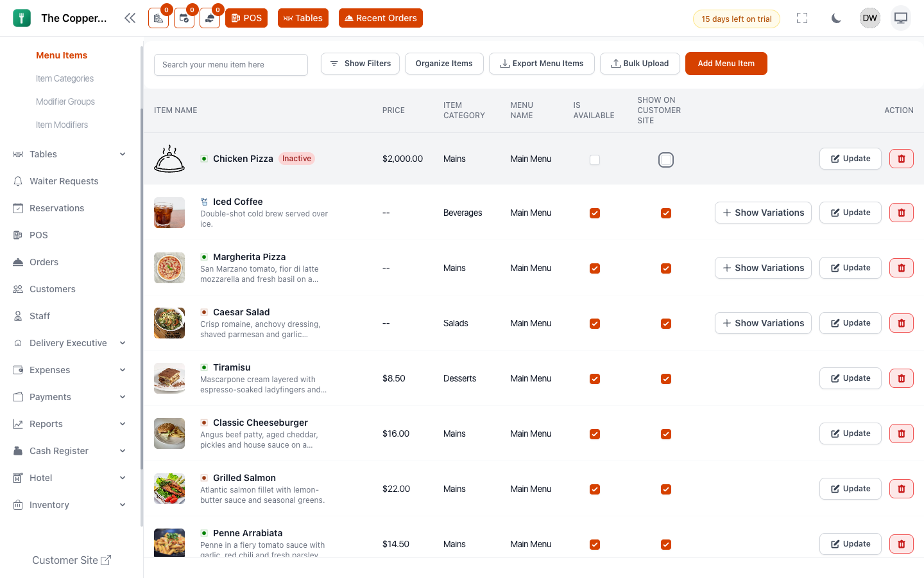The image size is (924, 578).
Task: Collapse sidebar with double chevron icon
Action: [130, 18]
